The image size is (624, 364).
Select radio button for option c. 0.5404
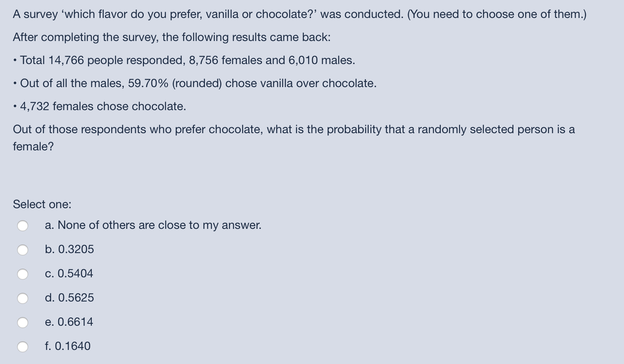point(23,273)
